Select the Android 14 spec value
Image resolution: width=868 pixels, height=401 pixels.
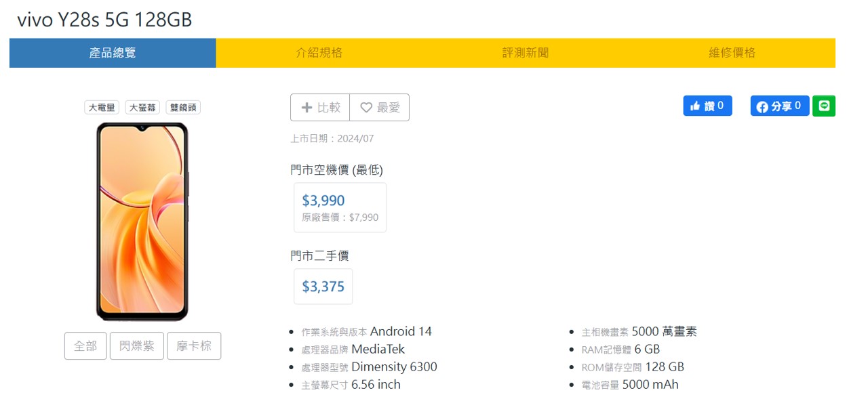coord(401,331)
